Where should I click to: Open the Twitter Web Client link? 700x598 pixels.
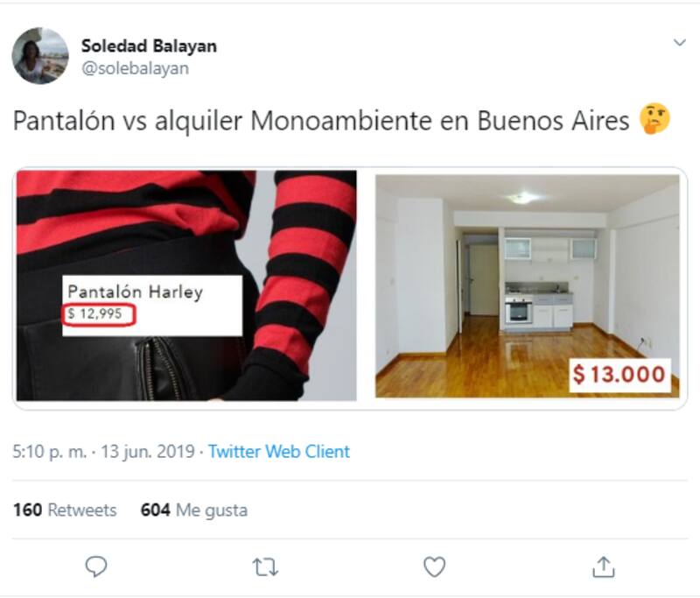tap(279, 452)
